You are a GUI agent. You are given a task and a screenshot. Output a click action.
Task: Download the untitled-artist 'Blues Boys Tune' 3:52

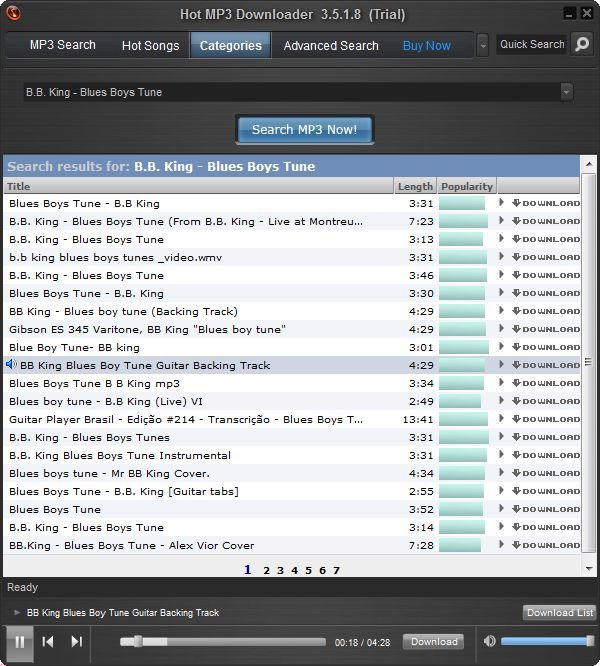pyautogui.click(x=546, y=509)
